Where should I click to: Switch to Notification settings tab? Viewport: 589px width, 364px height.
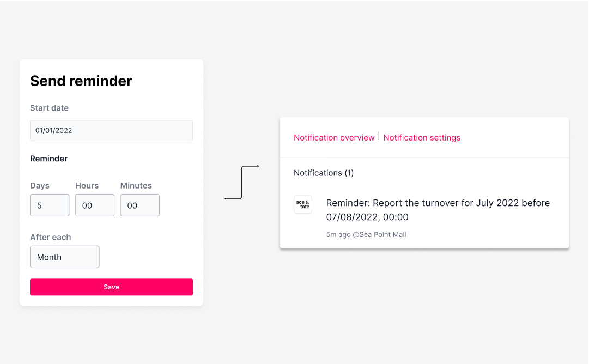click(x=422, y=138)
